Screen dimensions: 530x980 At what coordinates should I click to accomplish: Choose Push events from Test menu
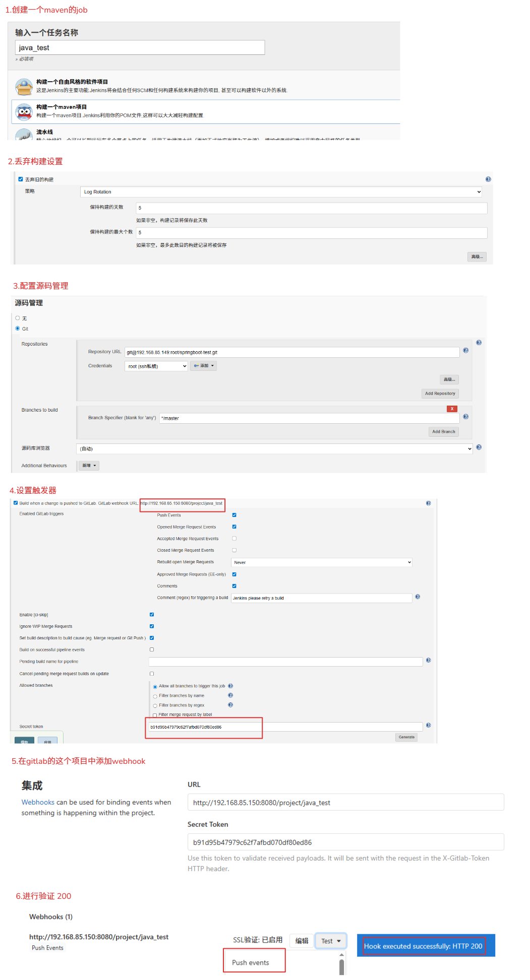click(x=251, y=962)
